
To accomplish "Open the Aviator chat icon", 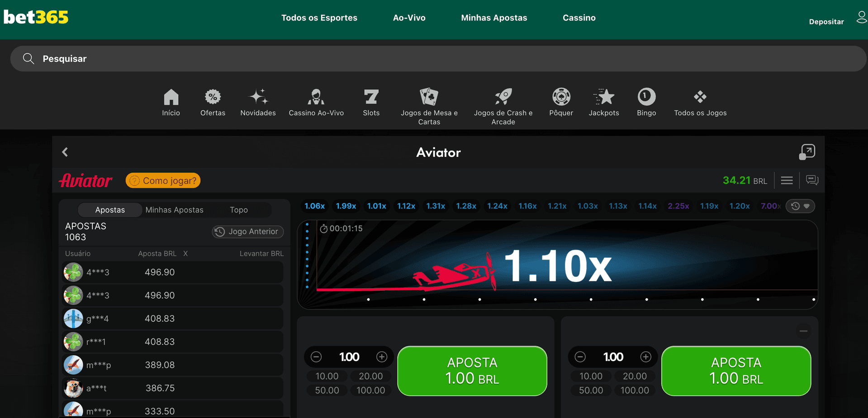I will point(812,180).
